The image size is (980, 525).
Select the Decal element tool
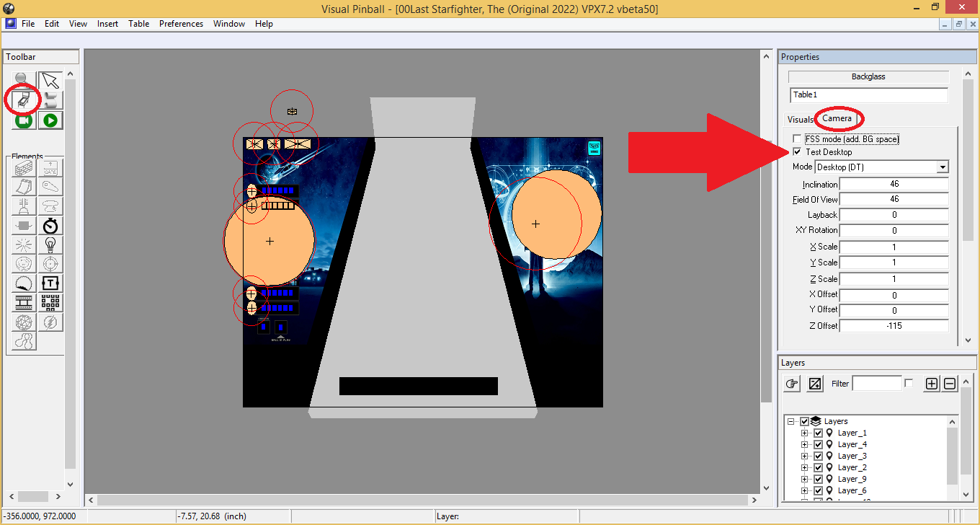[x=24, y=283]
